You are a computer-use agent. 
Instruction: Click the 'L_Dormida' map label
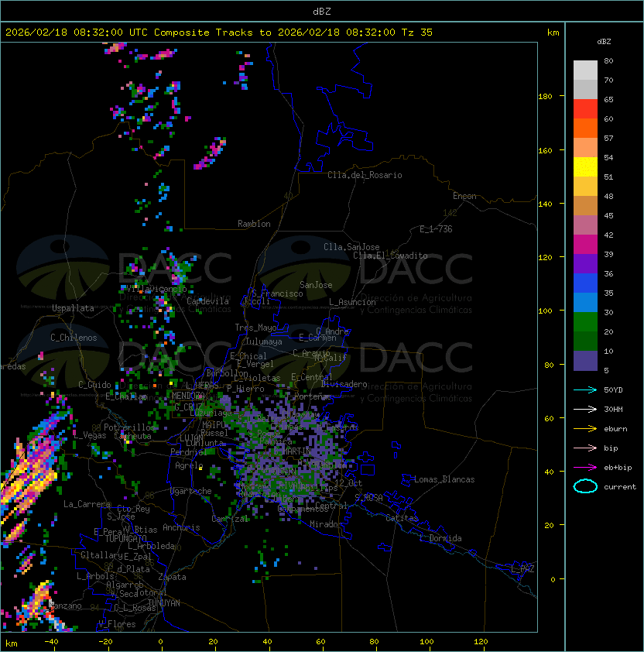pos(440,538)
